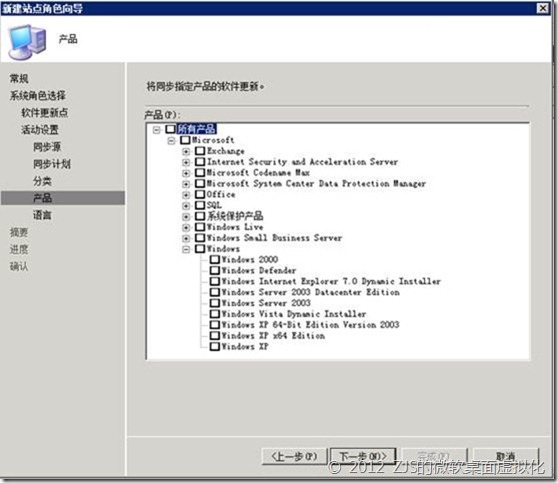Check the 所有产品 checkbox

170,129
